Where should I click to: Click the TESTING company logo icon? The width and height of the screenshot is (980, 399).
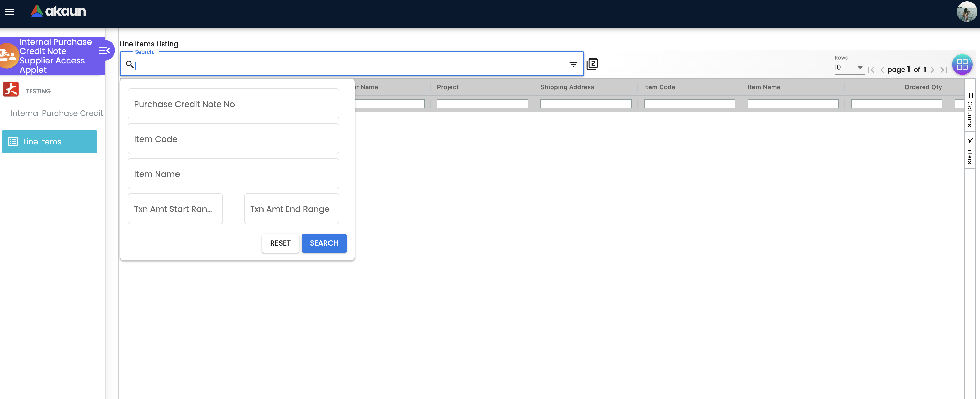(x=11, y=89)
